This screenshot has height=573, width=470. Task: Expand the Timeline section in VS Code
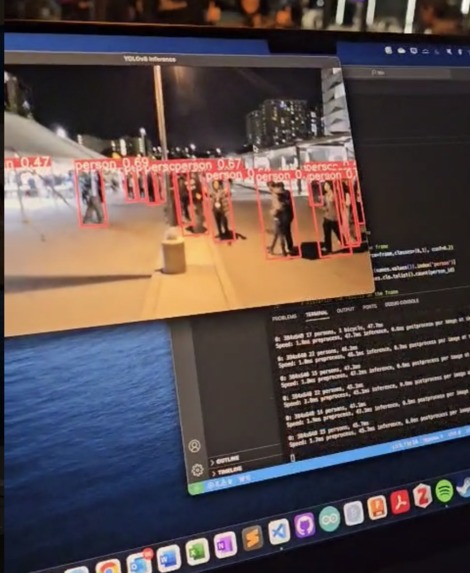(x=227, y=471)
